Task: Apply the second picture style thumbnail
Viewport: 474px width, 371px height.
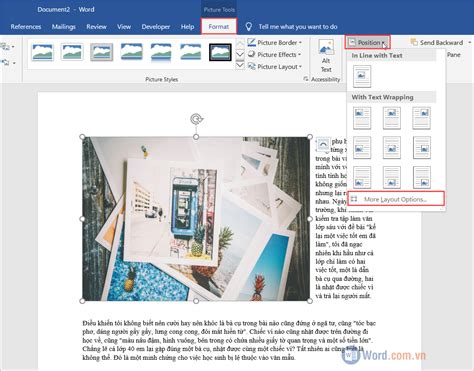Action: tap(72, 52)
